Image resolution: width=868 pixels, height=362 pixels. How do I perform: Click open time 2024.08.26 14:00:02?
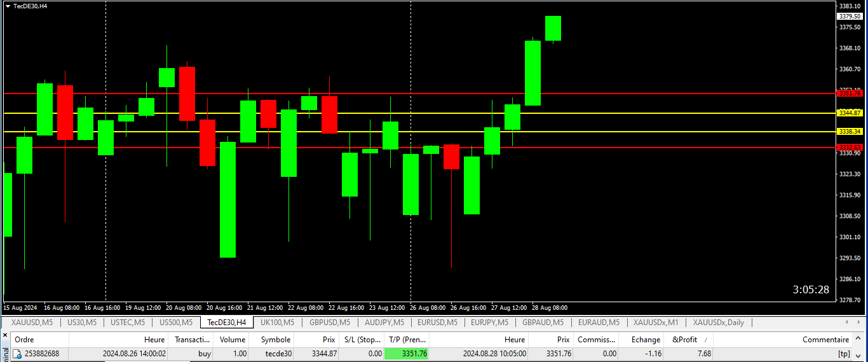coord(135,354)
